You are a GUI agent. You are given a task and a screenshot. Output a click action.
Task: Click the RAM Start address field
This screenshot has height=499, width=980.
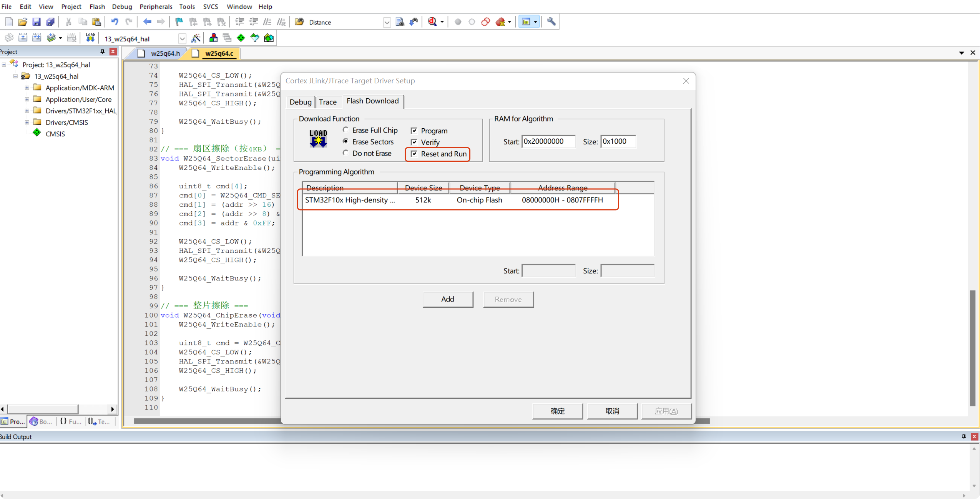click(548, 141)
